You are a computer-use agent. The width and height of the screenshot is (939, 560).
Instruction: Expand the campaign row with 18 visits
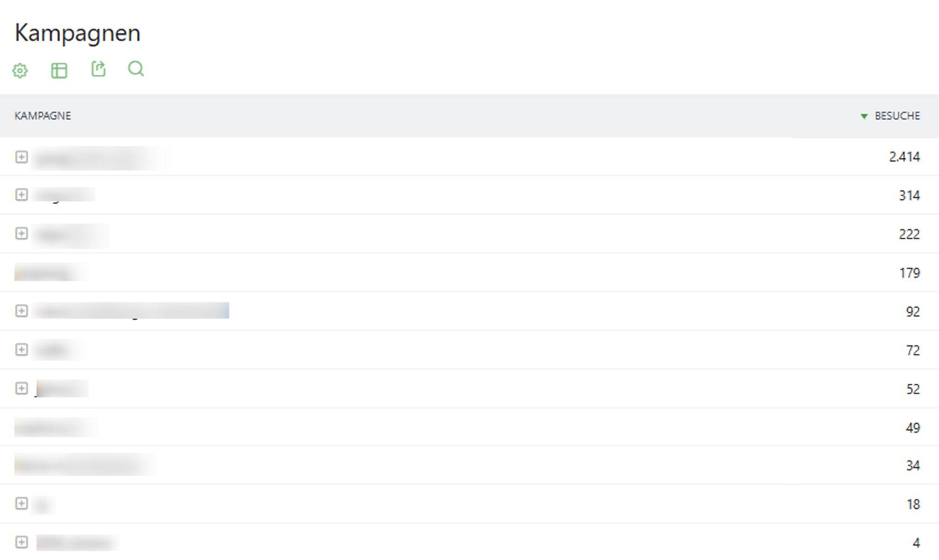point(22,503)
